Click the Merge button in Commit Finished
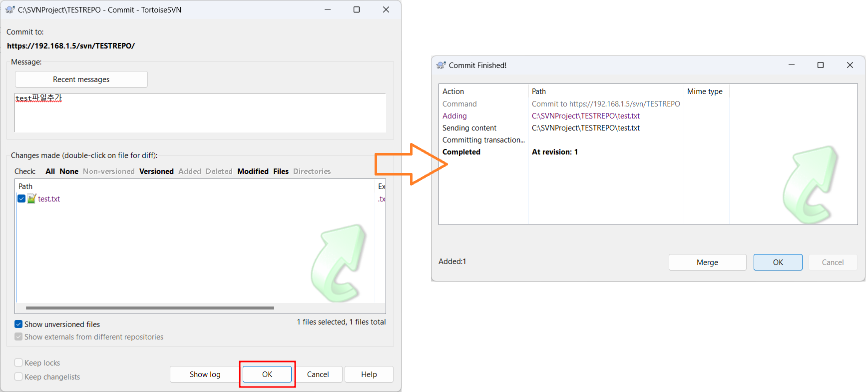 point(707,262)
